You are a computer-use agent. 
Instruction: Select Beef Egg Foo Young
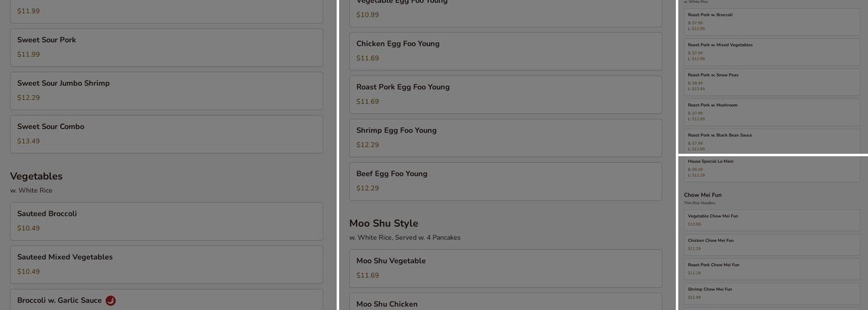(x=505, y=181)
